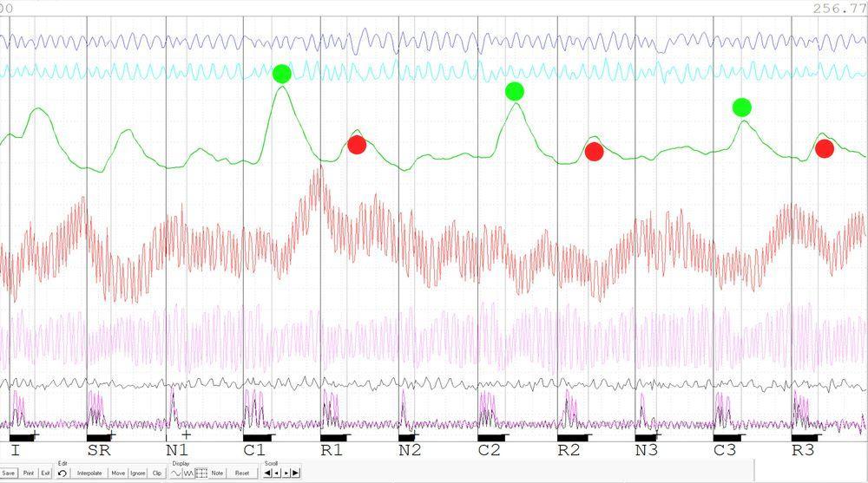Viewport: 868px width, 483px height.
Task: Click the Ignore edit button
Action: click(138, 473)
